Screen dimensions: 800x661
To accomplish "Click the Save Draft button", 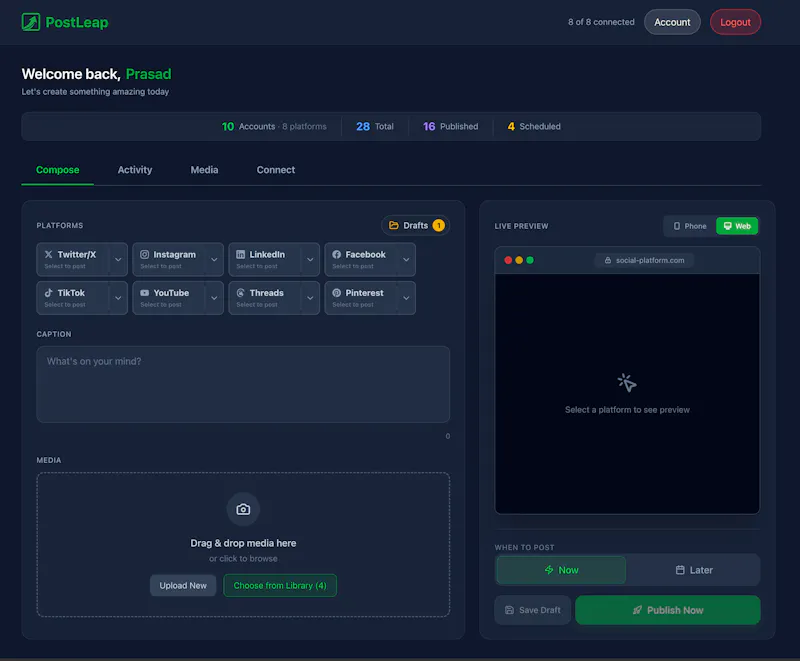I will [x=533, y=610].
